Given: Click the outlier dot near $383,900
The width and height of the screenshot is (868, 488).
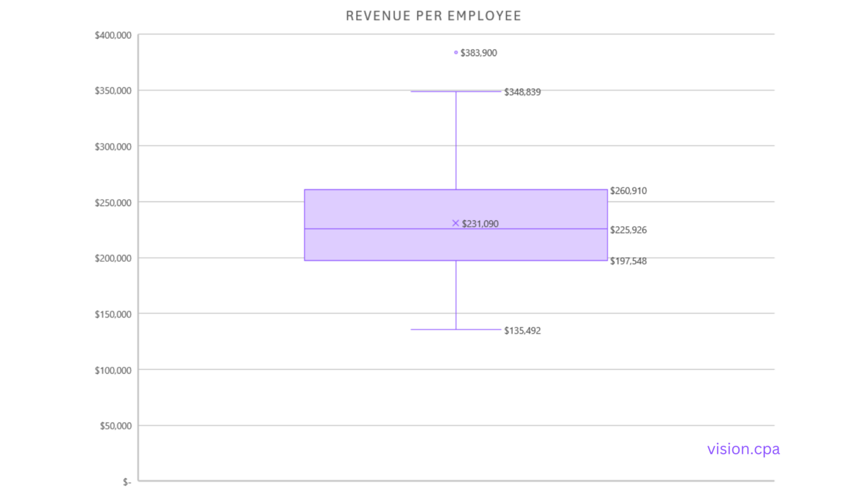Looking at the screenshot, I should 456,52.
